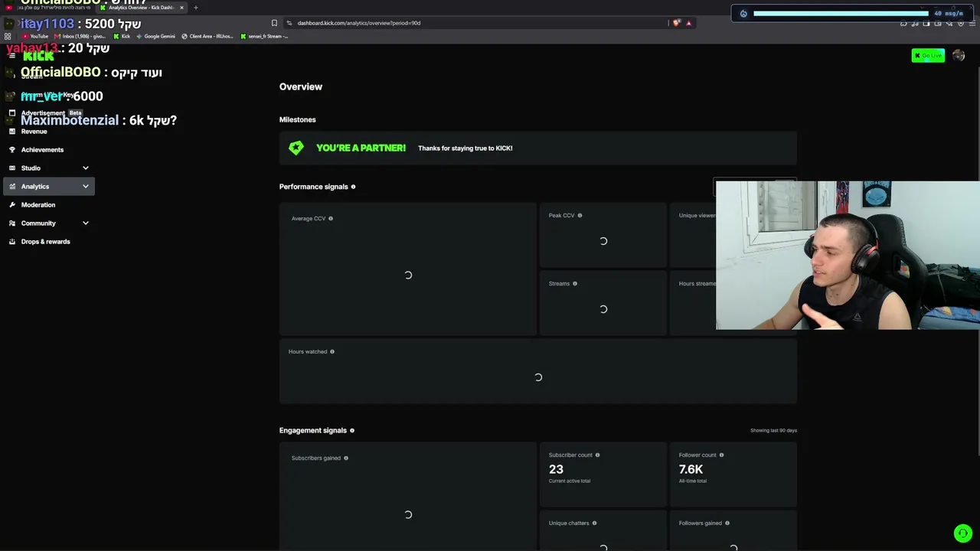Open the Revenue page in sidebar

[34, 132]
